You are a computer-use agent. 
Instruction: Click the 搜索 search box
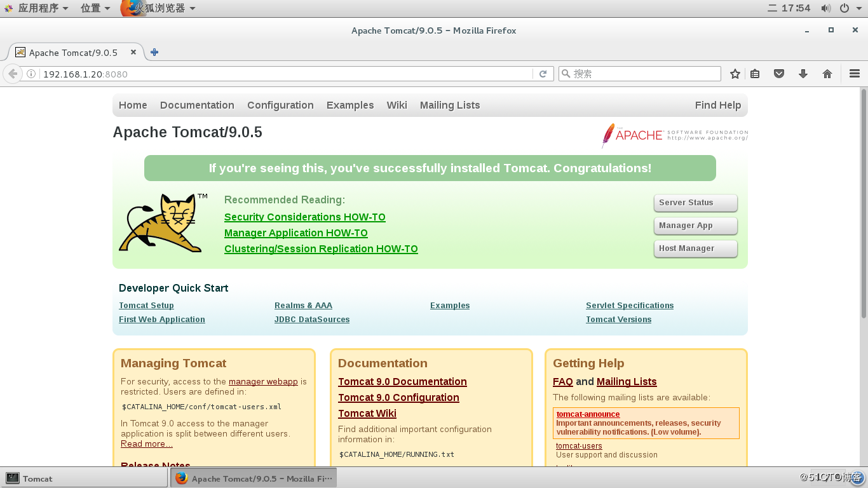[640, 74]
